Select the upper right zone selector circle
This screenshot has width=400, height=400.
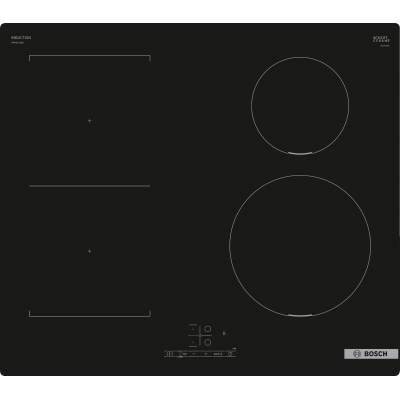click(x=208, y=329)
